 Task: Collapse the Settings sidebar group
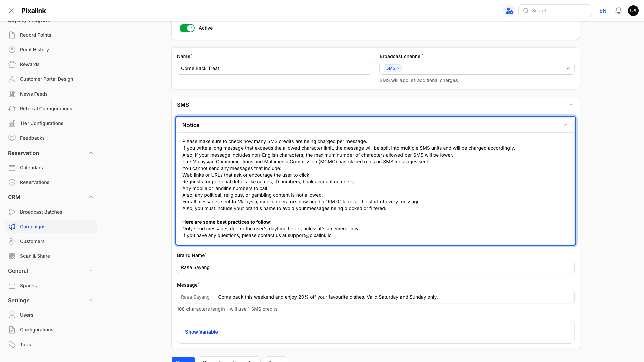pyautogui.click(x=91, y=300)
